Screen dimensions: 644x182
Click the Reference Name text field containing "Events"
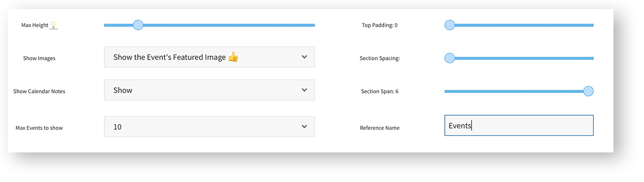pyautogui.click(x=519, y=125)
